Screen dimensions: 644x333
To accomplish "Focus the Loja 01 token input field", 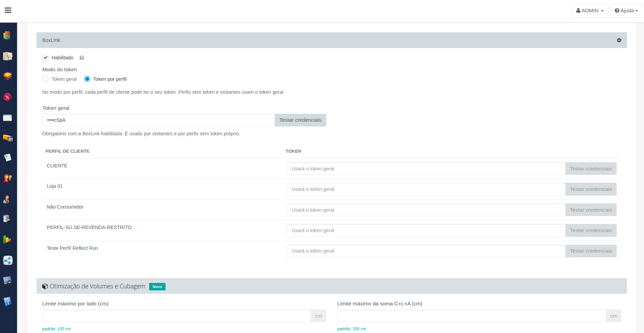I will [426, 189].
